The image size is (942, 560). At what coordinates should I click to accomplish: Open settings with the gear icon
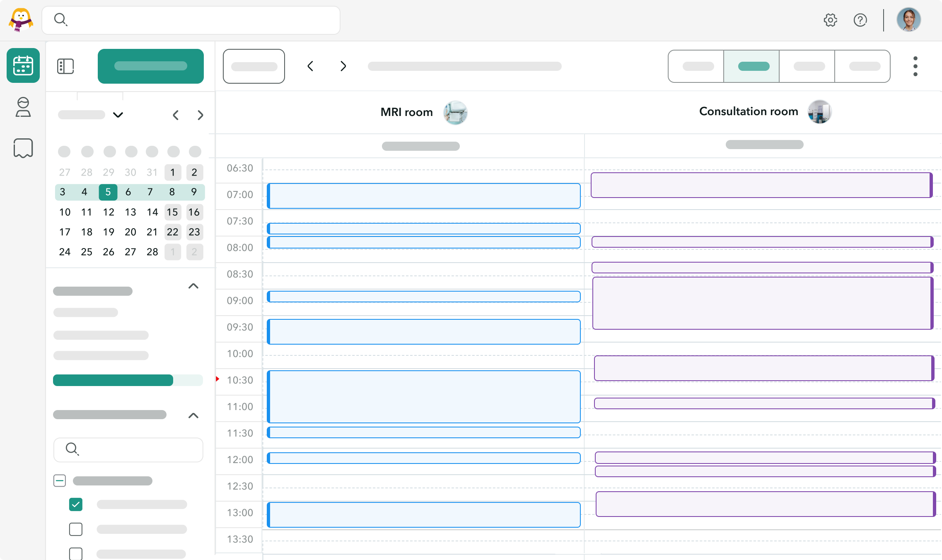point(830,20)
